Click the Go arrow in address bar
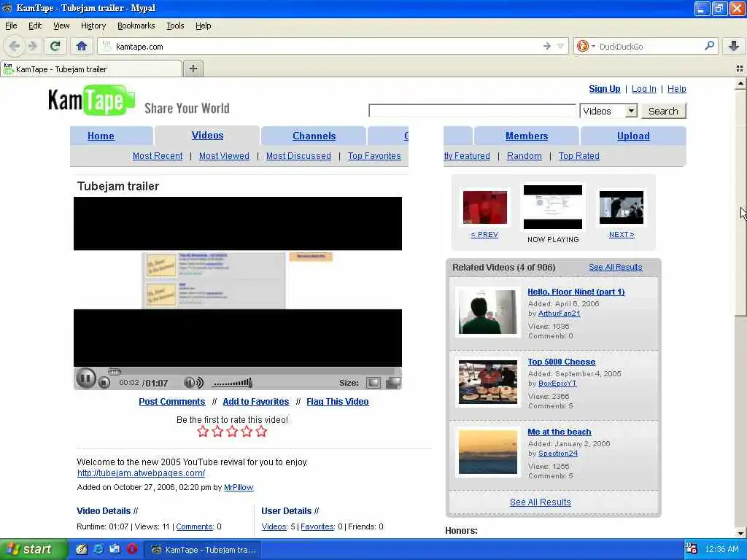This screenshot has width=747, height=560. (x=547, y=46)
